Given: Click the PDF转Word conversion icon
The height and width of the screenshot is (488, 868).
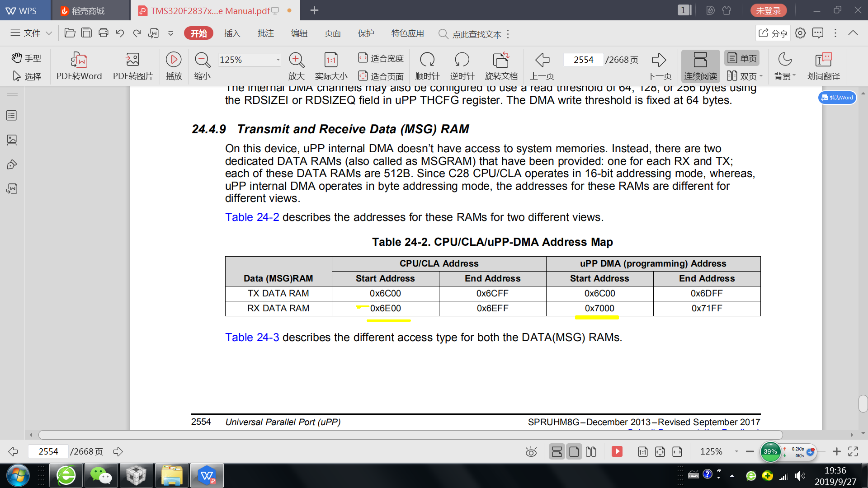Looking at the screenshot, I should (79, 60).
